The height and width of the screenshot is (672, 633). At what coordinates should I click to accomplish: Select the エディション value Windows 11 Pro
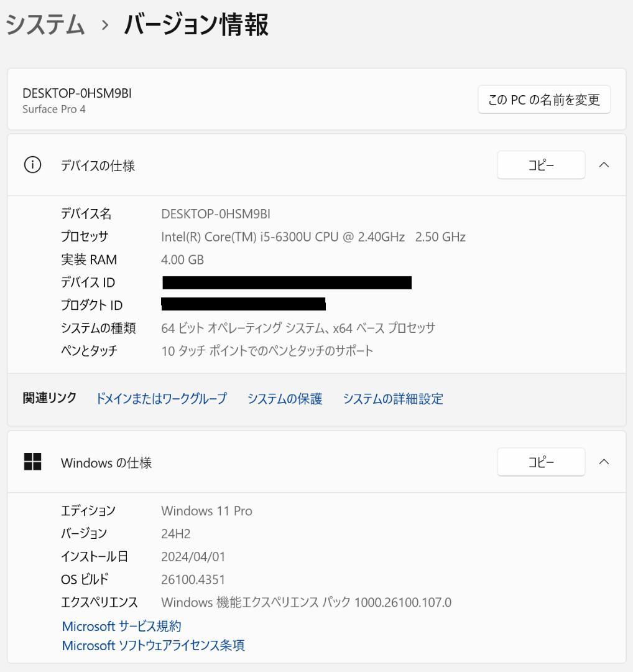(x=206, y=510)
